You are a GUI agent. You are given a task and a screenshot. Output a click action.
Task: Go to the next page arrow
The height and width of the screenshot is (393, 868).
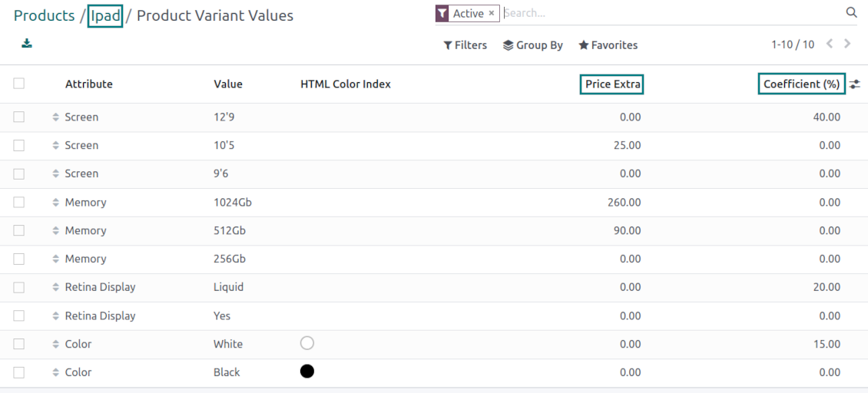[847, 44]
